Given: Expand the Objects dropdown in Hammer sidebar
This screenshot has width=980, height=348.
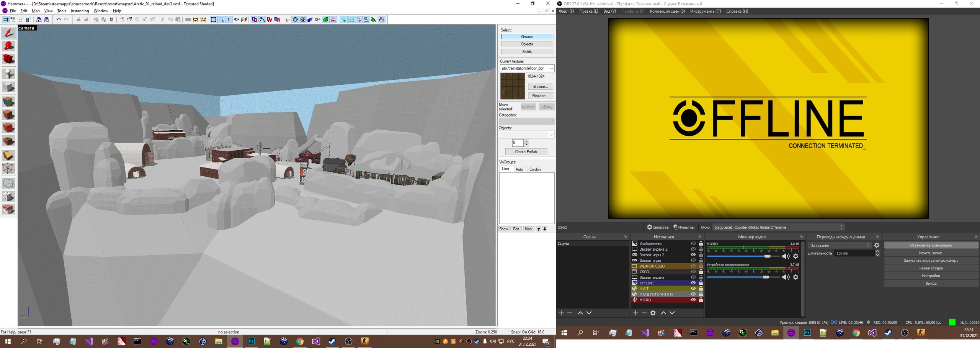Looking at the screenshot, I should (527, 135).
